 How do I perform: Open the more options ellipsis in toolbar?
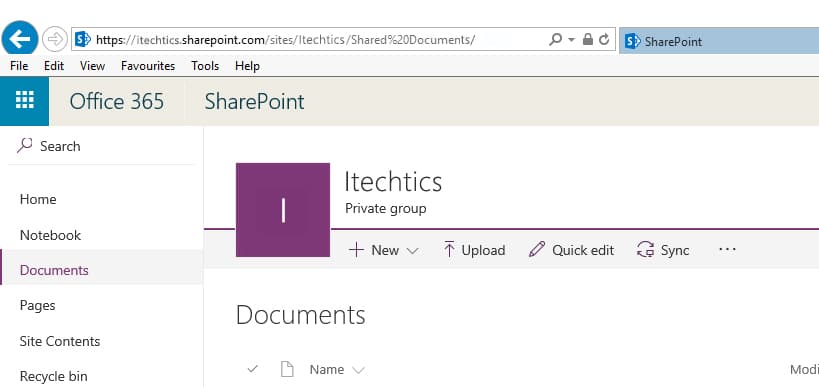[x=727, y=249]
